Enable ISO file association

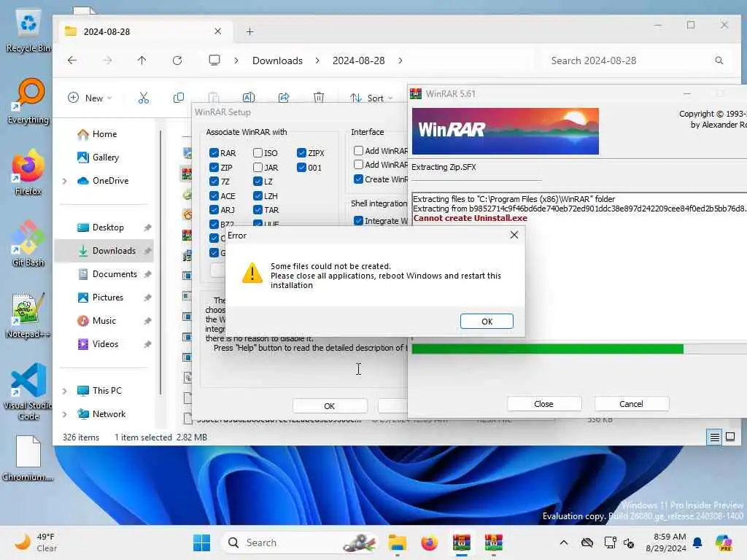(258, 153)
